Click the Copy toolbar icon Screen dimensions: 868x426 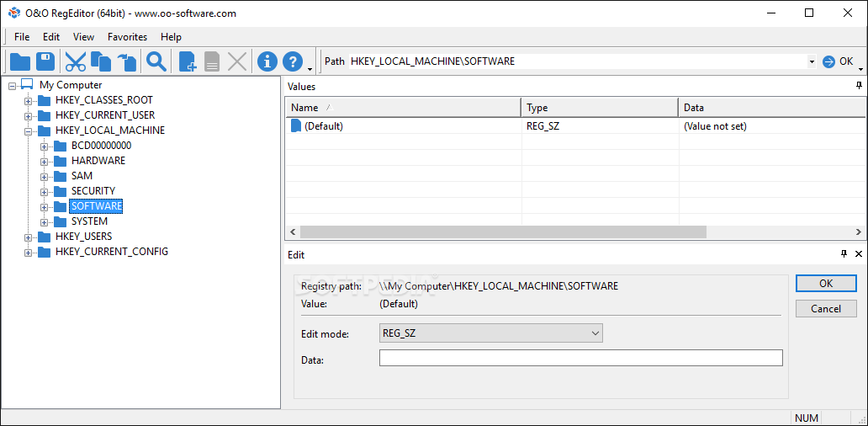[101, 61]
